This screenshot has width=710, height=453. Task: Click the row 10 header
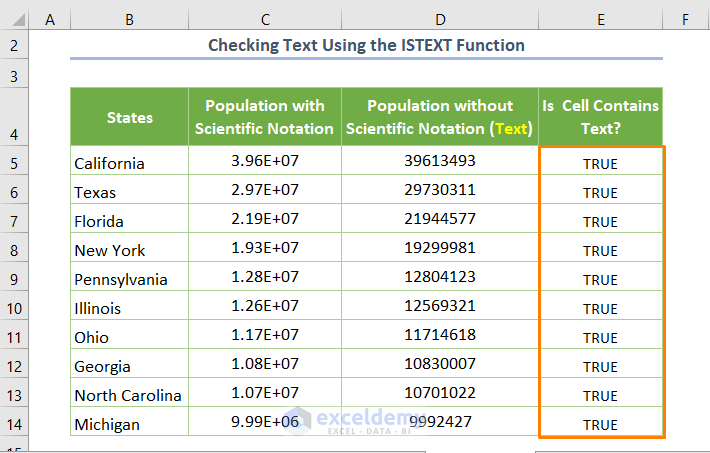coord(14,308)
